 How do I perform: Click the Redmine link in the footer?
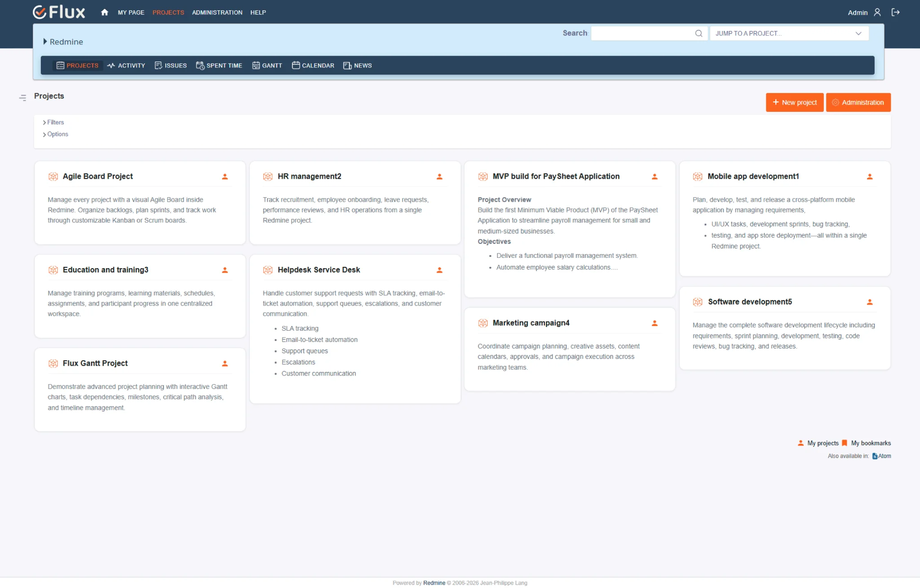pos(434,583)
